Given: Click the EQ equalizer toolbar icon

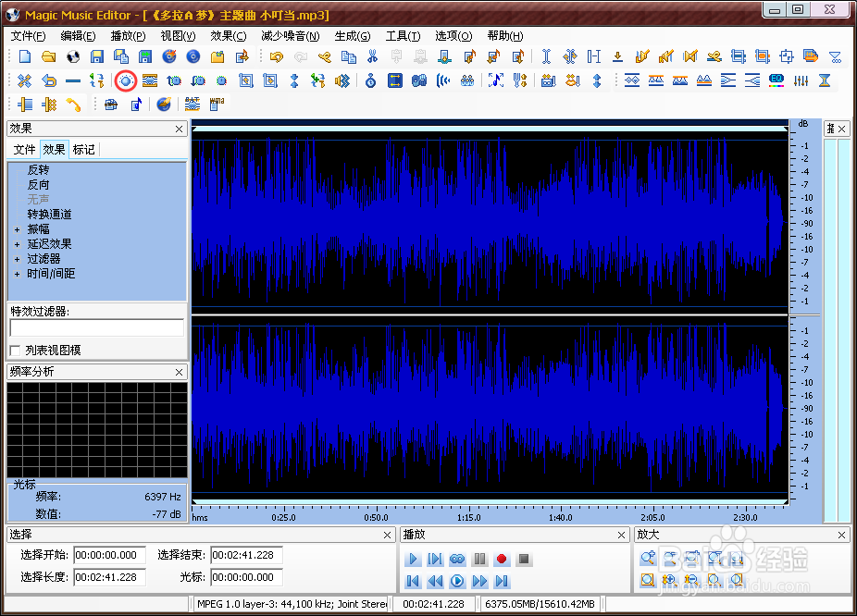Looking at the screenshot, I should tap(776, 80).
